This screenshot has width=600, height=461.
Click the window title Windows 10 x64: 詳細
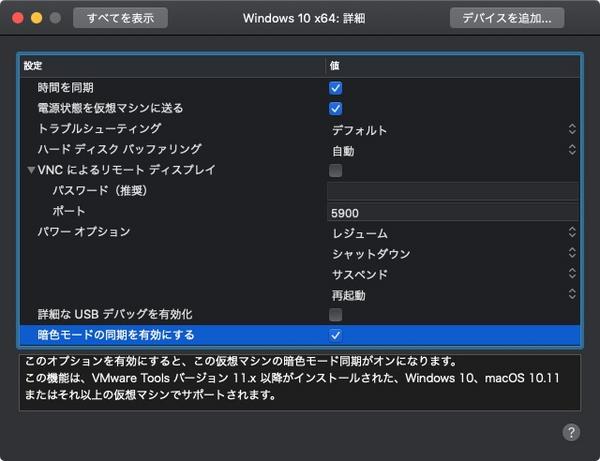click(x=304, y=18)
